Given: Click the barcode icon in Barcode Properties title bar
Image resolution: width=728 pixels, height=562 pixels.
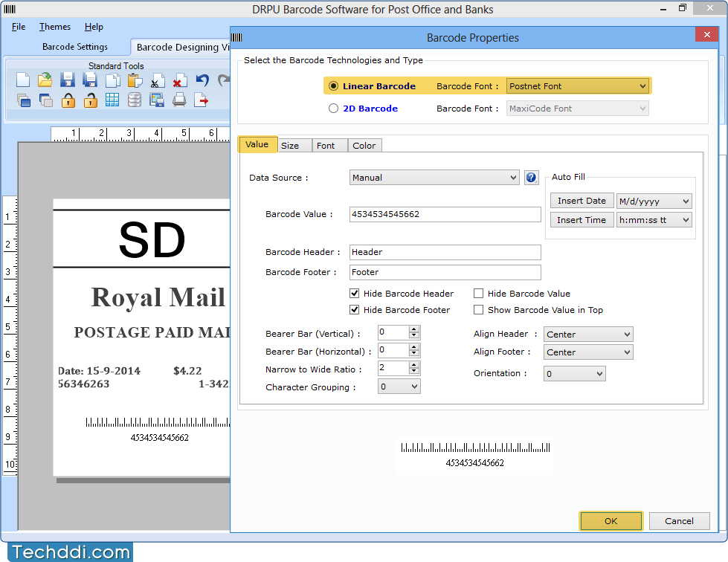Looking at the screenshot, I should [x=236, y=37].
